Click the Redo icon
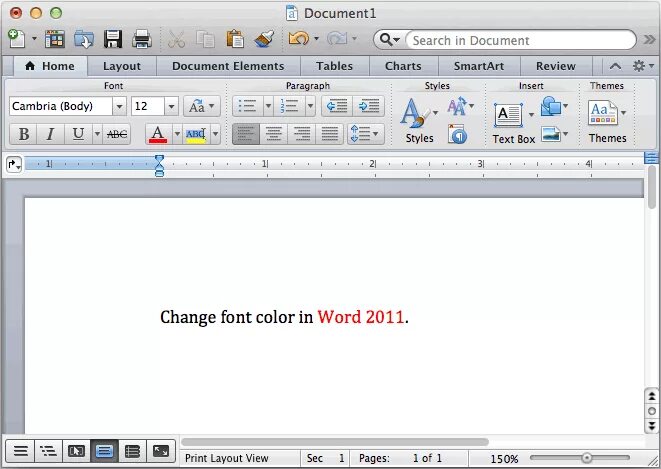The width and height of the screenshot is (661, 469). pyautogui.click(x=337, y=39)
